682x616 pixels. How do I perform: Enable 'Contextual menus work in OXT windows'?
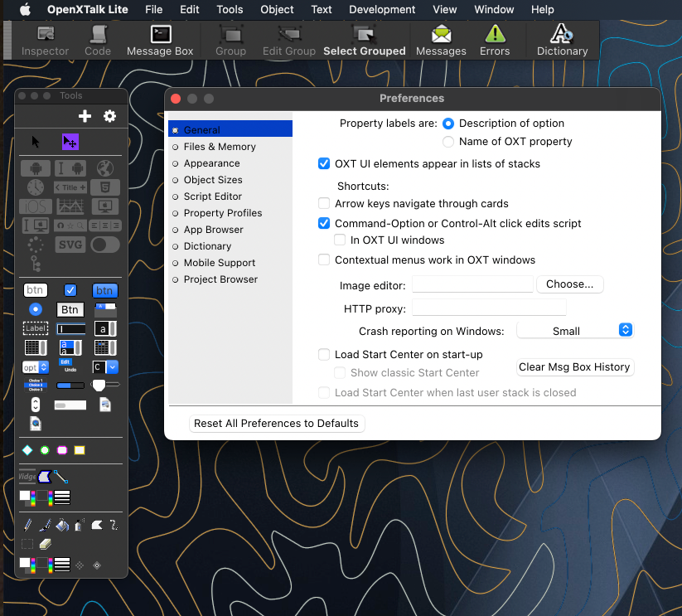[x=324, y=259]
